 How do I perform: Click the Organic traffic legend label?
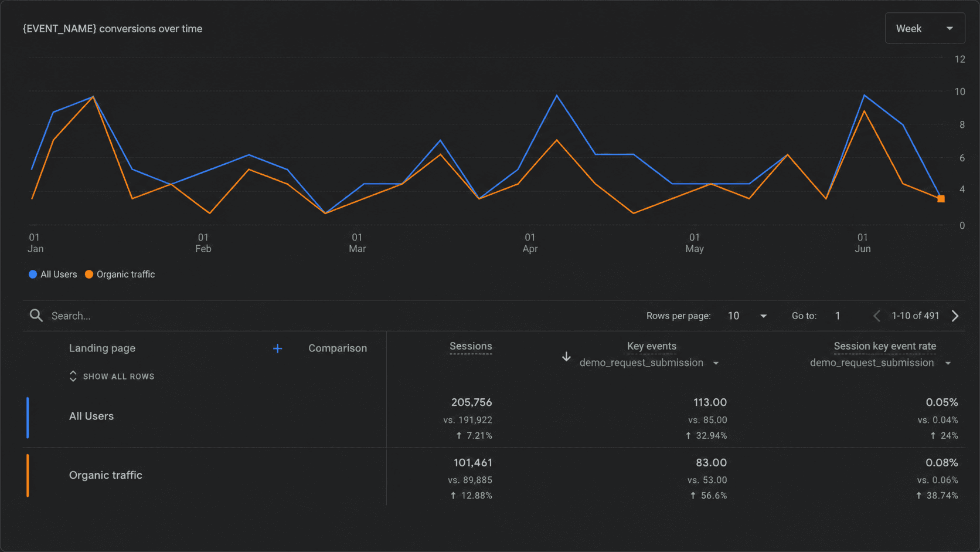pyautogui.click(x=125, y=275)
